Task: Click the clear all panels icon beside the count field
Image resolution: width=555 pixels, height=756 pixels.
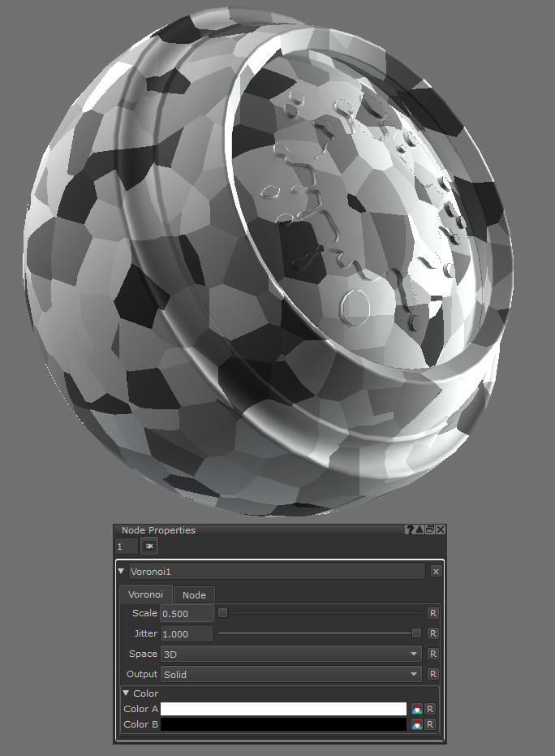Action: click(149, 546)
